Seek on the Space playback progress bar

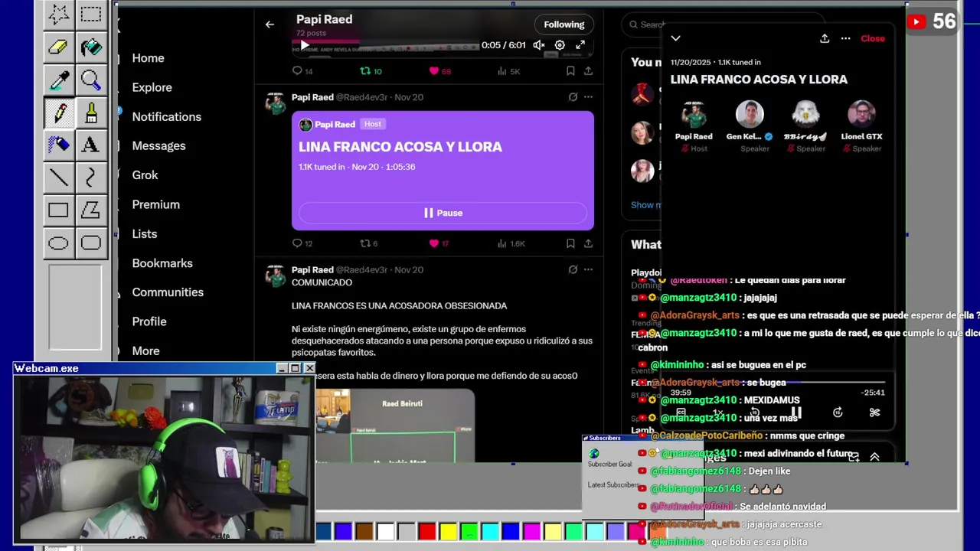click(x=777, y=382)
